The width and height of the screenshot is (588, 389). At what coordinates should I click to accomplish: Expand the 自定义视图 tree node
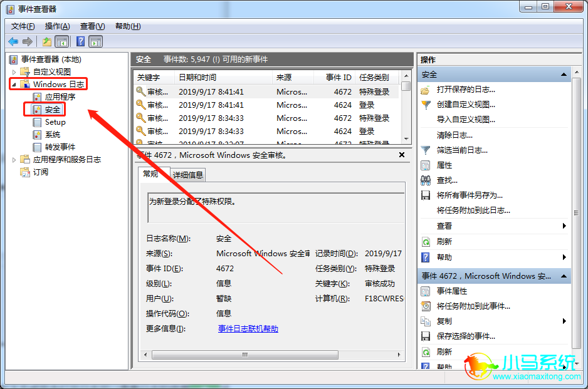point(14,72)
